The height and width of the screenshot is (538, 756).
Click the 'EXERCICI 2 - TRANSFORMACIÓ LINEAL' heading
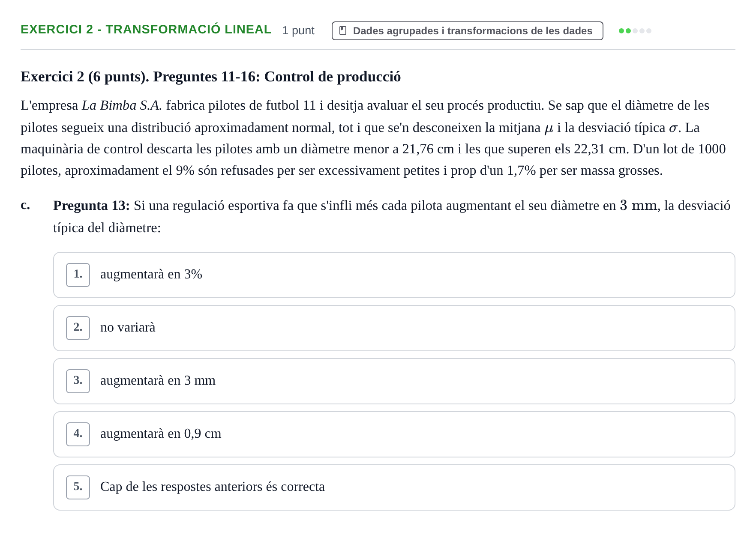[x=146, y=30]
